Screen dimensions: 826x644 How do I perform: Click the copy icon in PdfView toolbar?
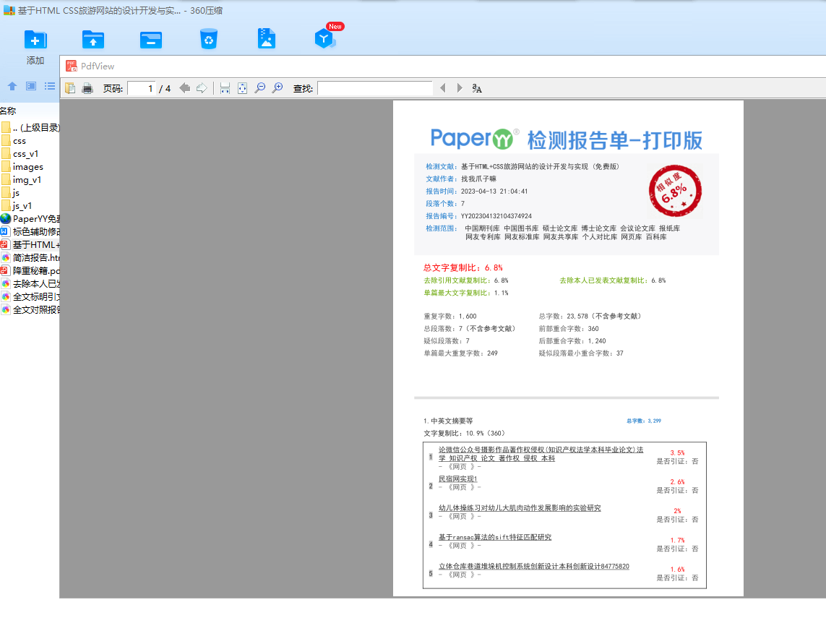[70, 88]
